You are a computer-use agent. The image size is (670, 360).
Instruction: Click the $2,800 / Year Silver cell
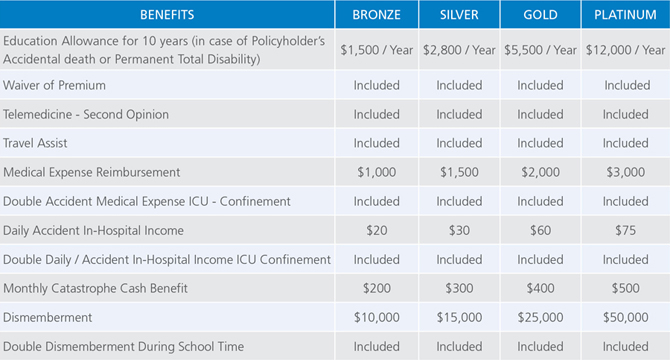tap(459, 50)
